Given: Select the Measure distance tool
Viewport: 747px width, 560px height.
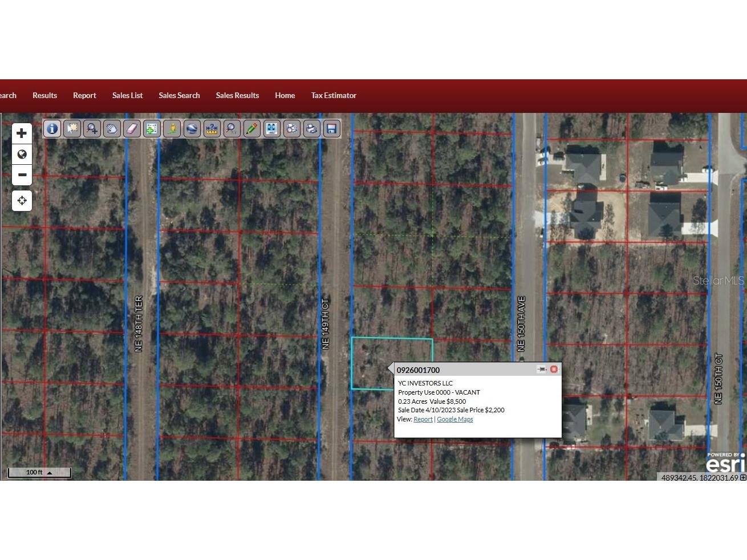Looking at the screenshot, I should click(212, 128).
